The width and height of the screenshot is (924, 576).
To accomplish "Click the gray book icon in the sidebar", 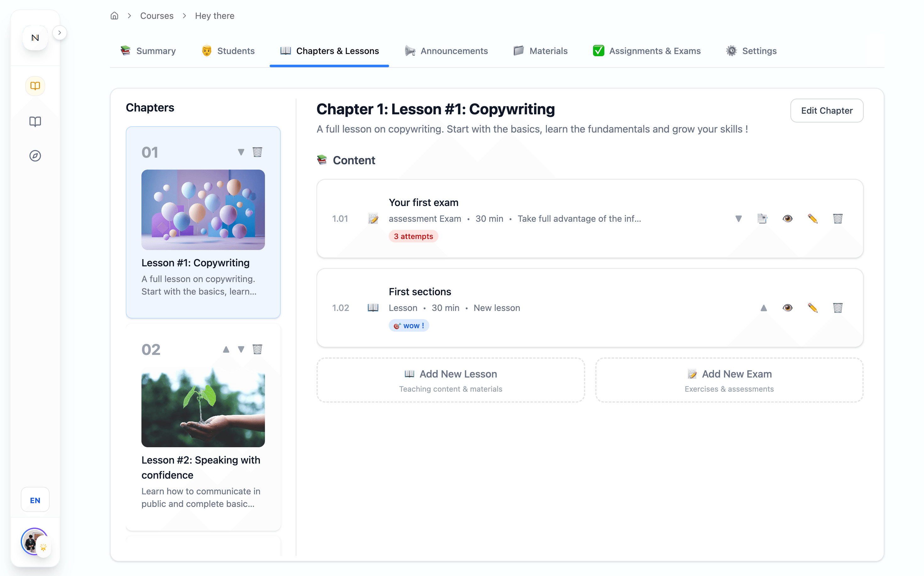I will 35,122.
